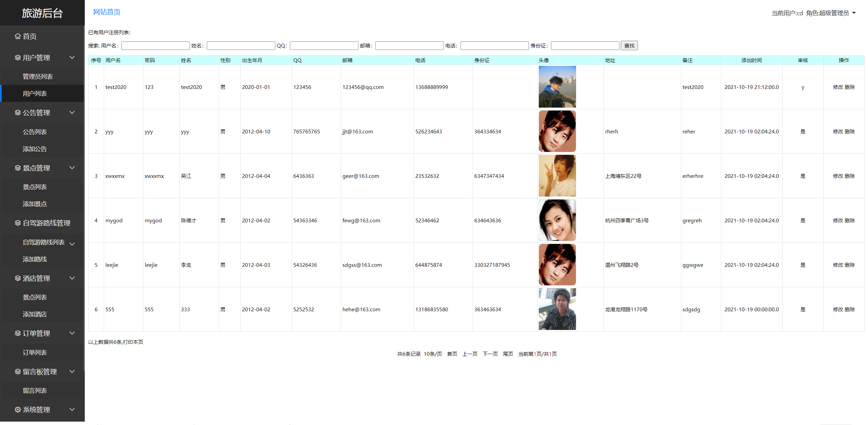868x425 pixels.
Task: Collapse the 用户管理 chevron
Action: [x=72, y=57]
